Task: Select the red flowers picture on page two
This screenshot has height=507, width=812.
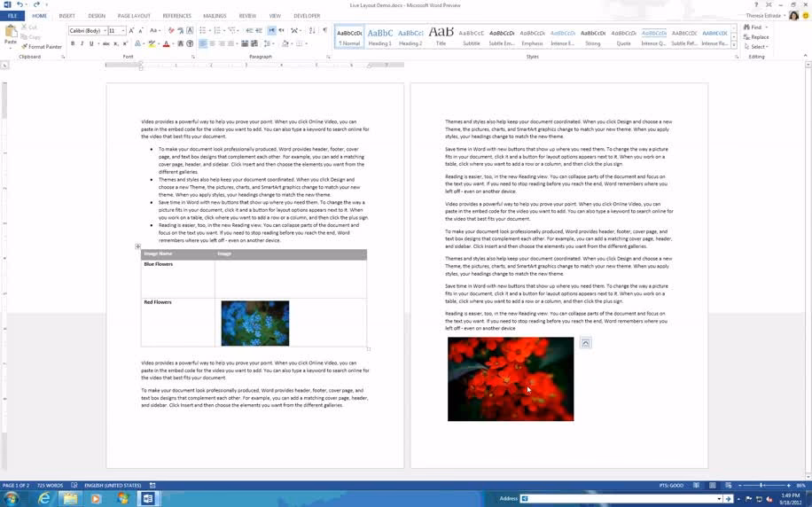Action: pos(511,379)
